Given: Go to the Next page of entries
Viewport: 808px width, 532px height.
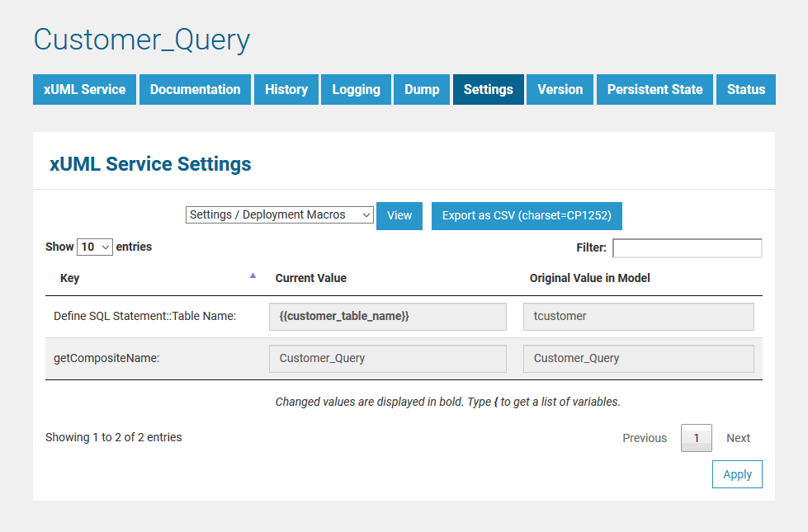Looking at the screenshot, I should pyautogui.click(x=738, y=437).
